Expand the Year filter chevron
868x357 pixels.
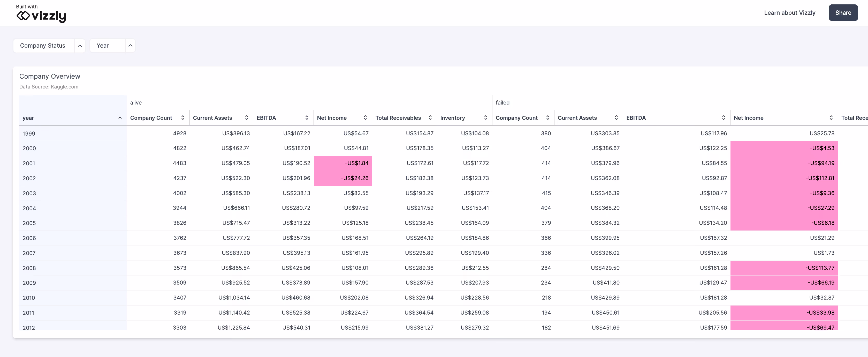(x=130, y=46)
